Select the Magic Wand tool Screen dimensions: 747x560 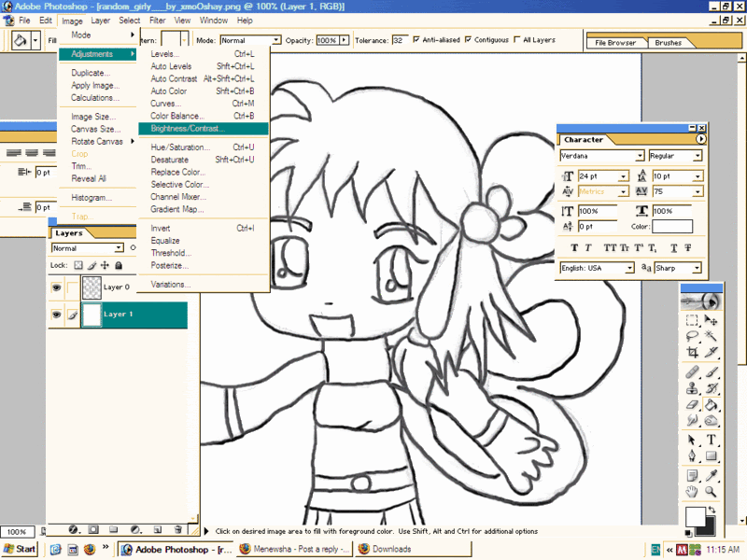click(711, 337)
